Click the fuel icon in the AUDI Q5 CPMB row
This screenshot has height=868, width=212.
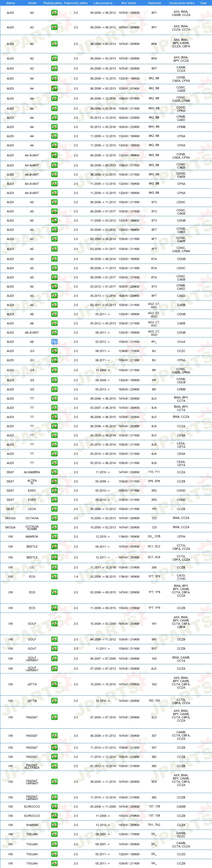pos(54,389)
